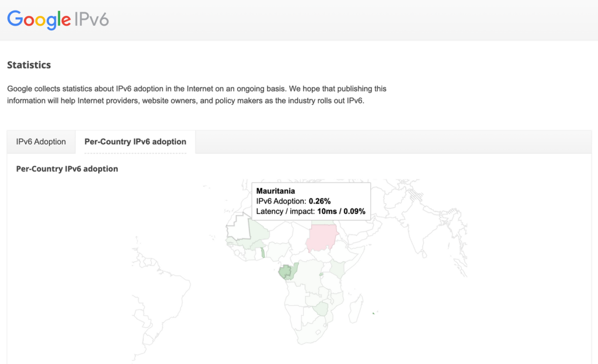The height and width of the screenshot is (364, 598).
Task: Switch to the IPv6 Adoption tab
Action: [41, 142]
